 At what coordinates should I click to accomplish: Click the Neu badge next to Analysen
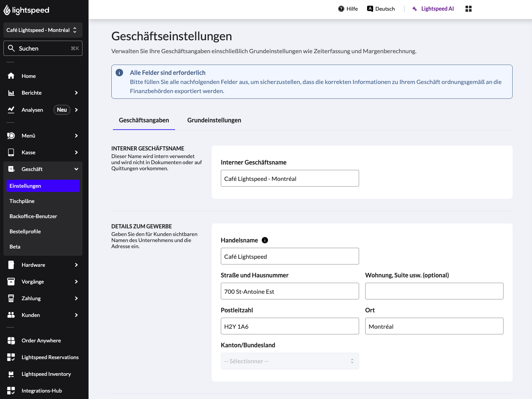click(x=62, y=110)
